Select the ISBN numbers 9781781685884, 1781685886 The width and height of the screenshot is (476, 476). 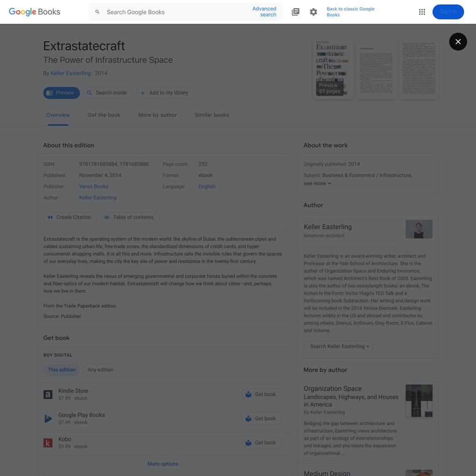click(x=114, y=164)
